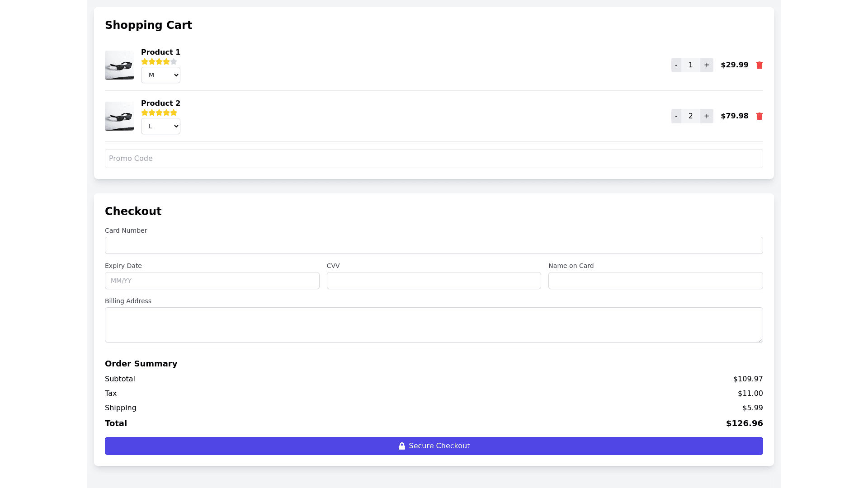Click the Card Number field

coord(434,245)
